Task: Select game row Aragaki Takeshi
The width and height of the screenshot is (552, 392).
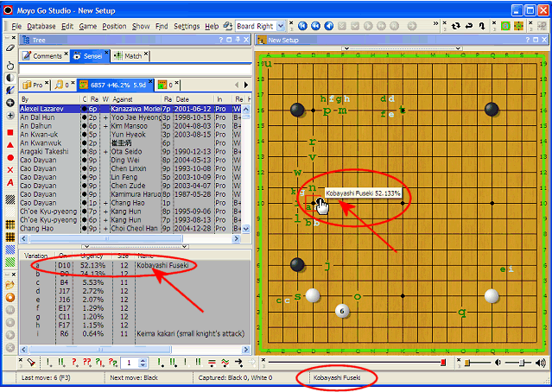Action: 131,152
